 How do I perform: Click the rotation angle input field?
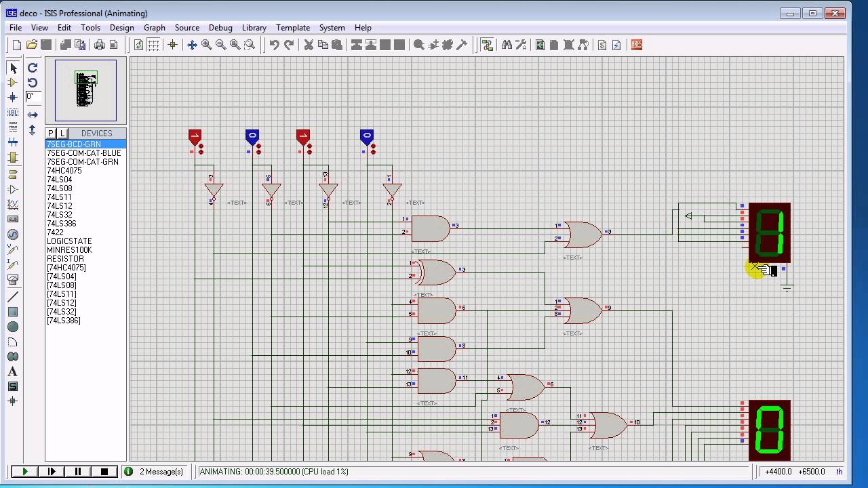click(33, 97)
